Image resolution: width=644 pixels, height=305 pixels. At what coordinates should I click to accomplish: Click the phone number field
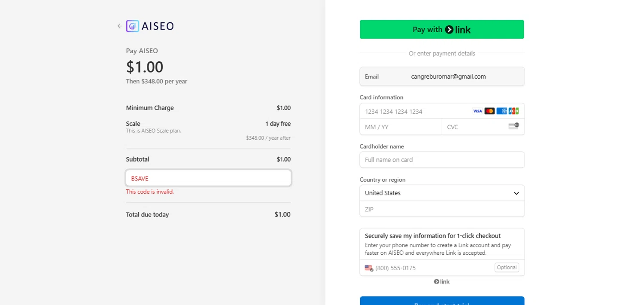[442, 268]
